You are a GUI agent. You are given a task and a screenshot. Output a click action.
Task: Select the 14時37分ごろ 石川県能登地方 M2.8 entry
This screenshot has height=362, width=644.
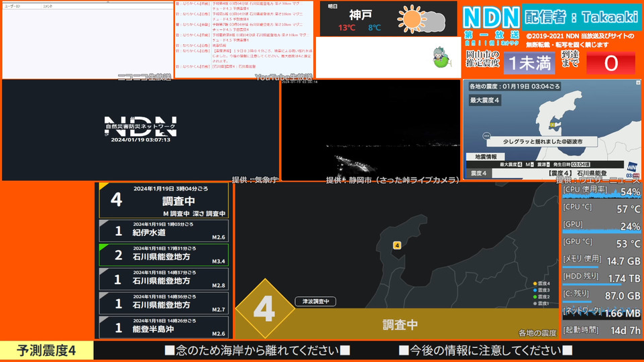point(164,279)
